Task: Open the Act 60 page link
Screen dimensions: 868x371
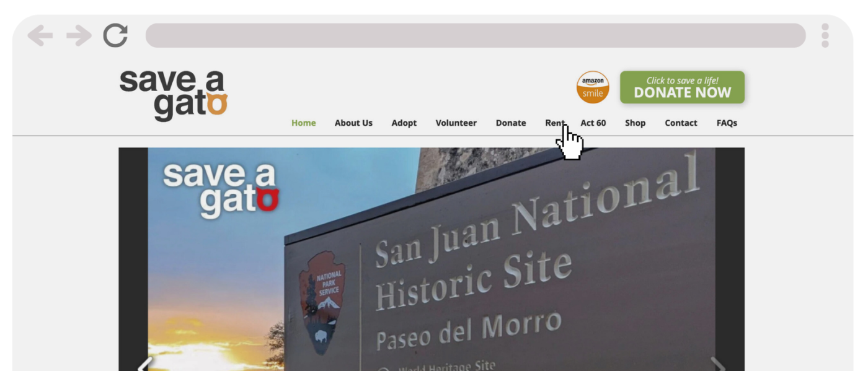Action: click(593, 123)
